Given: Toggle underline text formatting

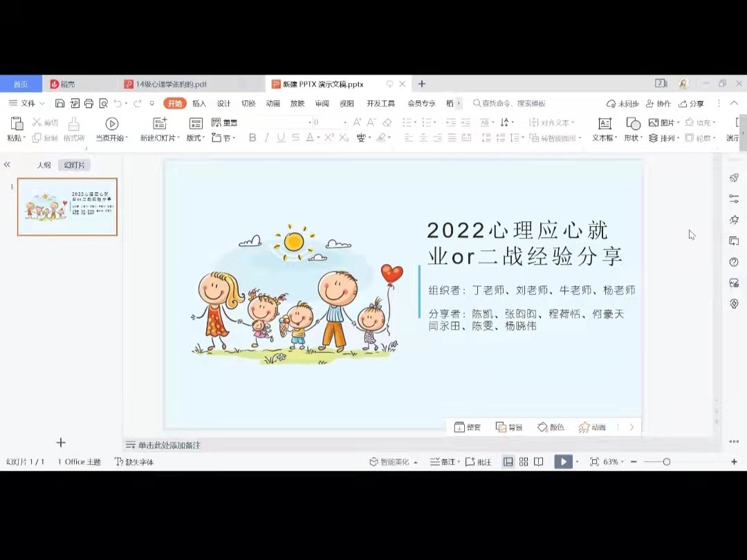Looking at the screenshot, I should click(281, 138).
